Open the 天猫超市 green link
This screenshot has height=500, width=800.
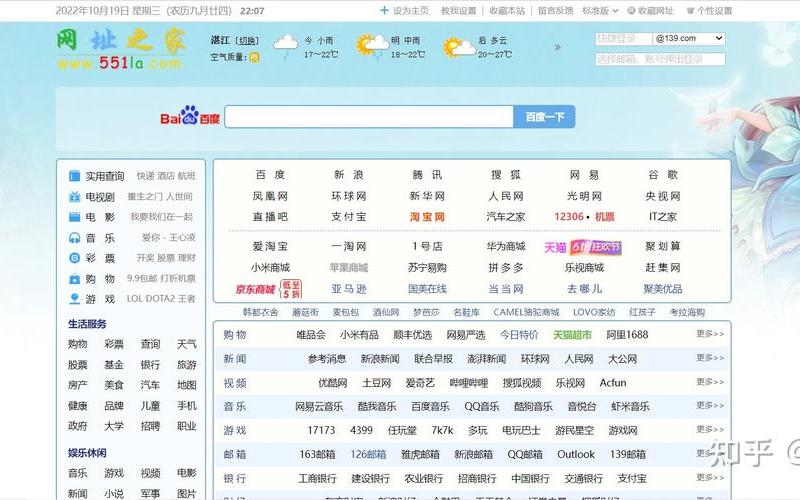coord(572,335)
